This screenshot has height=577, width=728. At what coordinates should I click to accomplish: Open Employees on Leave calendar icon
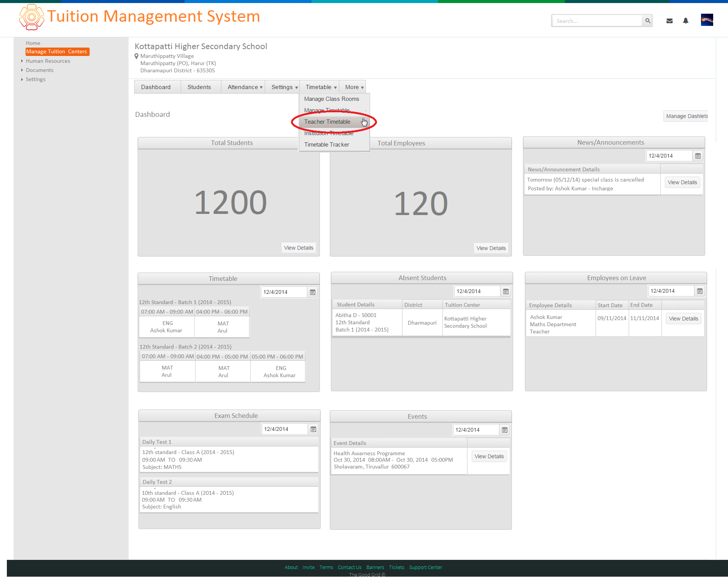(699, 291)
